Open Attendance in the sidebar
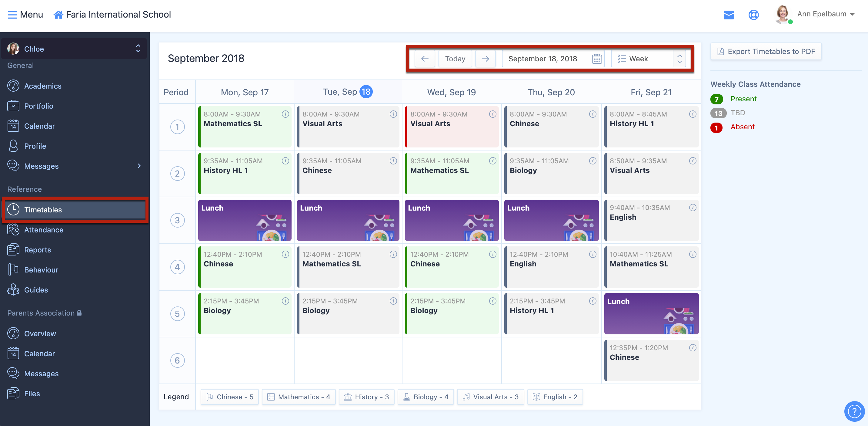 [43, 230]
